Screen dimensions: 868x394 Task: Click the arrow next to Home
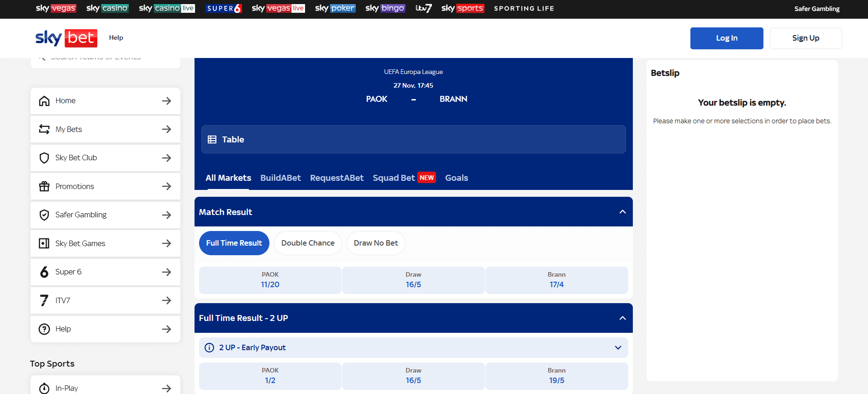[x=167, y=101]
